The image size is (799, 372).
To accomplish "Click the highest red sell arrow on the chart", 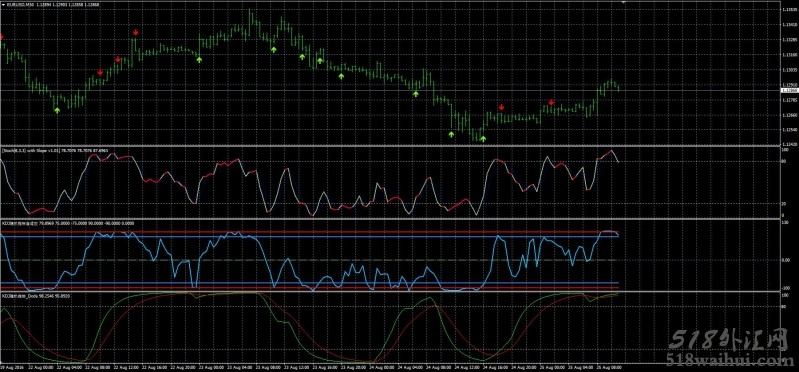I will pos(136,33).
